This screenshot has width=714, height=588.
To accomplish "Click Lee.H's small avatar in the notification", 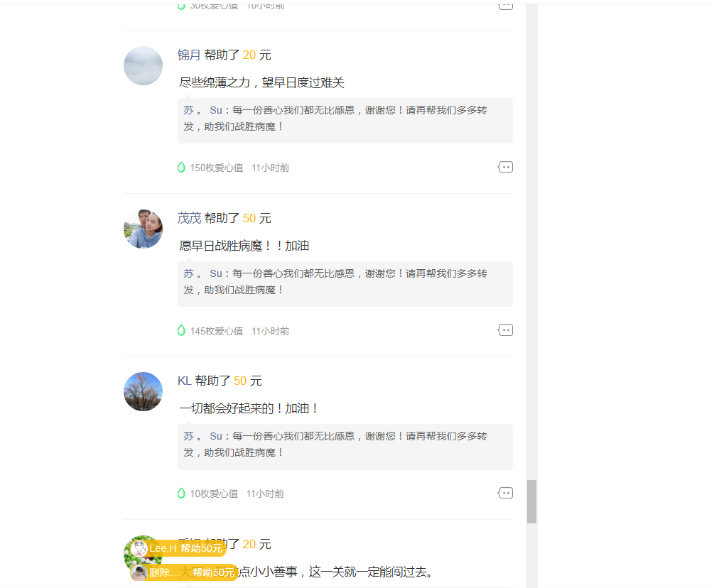I will (x=139, y=548).
